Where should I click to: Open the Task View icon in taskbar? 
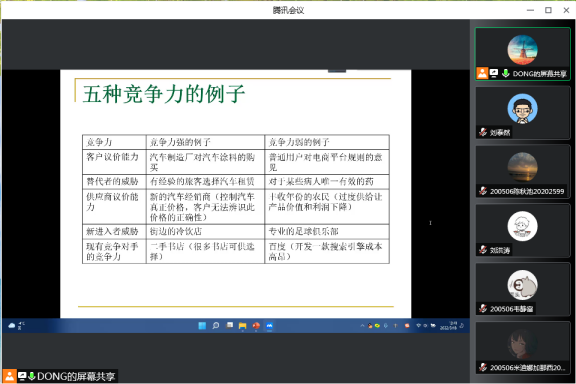[x=230, y=325]
